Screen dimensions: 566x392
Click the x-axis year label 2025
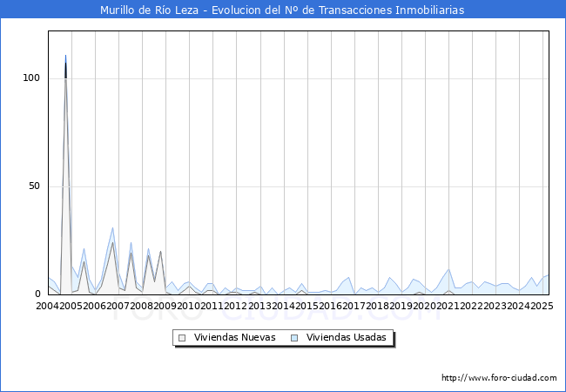542,306
